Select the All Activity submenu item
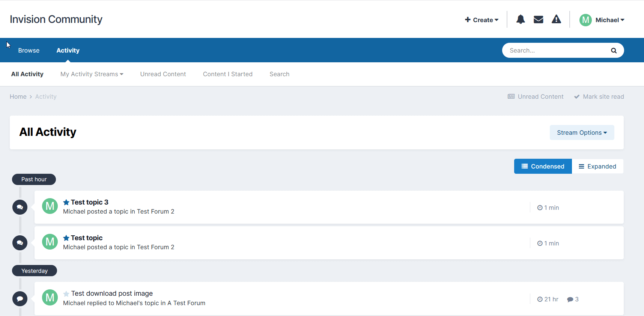This screenshot has width=644, height=316. coord(27,74)
